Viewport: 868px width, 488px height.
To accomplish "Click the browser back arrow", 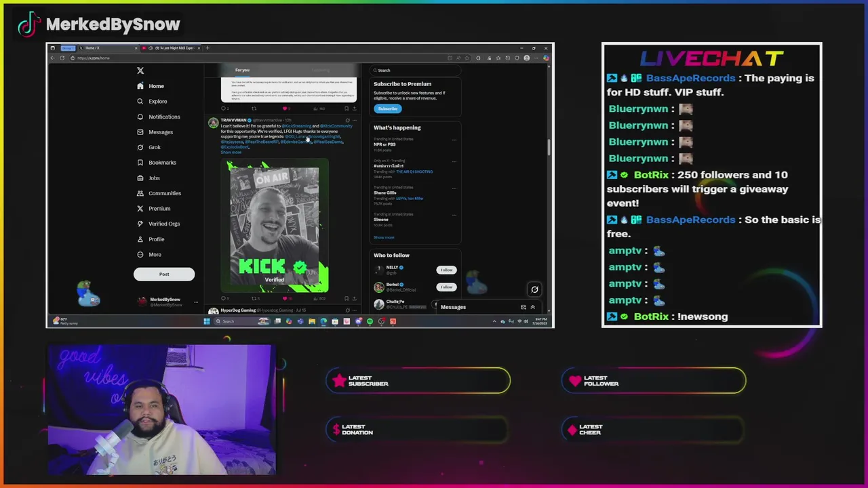I will click(x=53, y=58).
